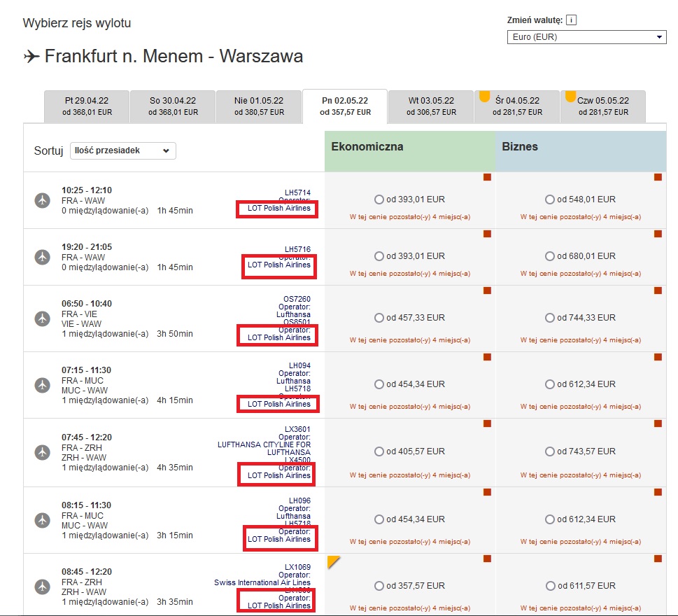Click the orange square in the 457,33 EUR economy cell
The height and width of the screenshot is (616, 678).
487,290
